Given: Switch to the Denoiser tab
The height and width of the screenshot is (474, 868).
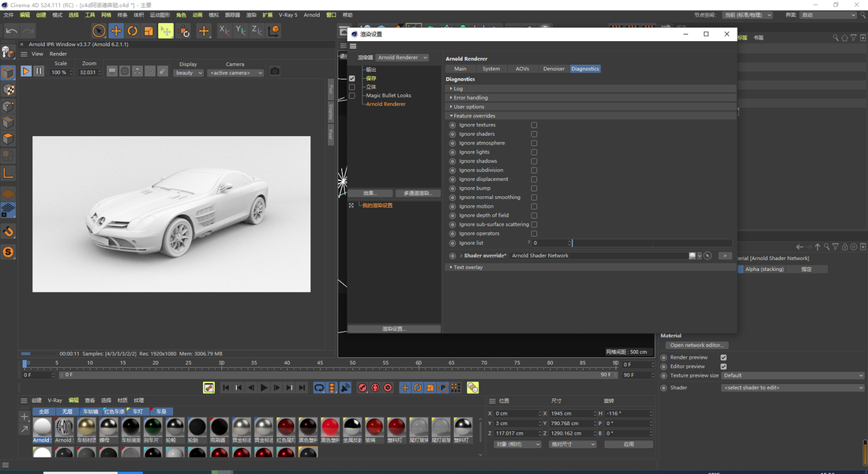Looking at the screenshot, I should [554, 69].
